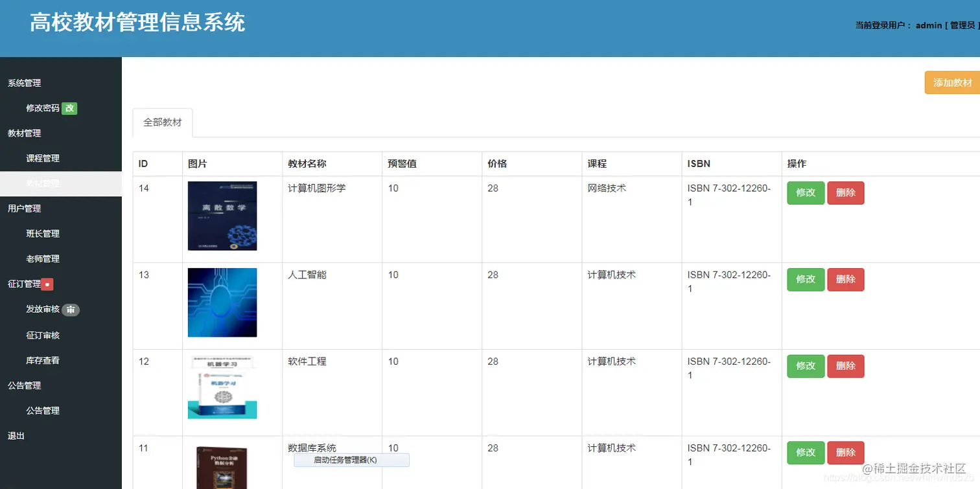Open the 离散数学 cover image in row 14

(222, 216)
